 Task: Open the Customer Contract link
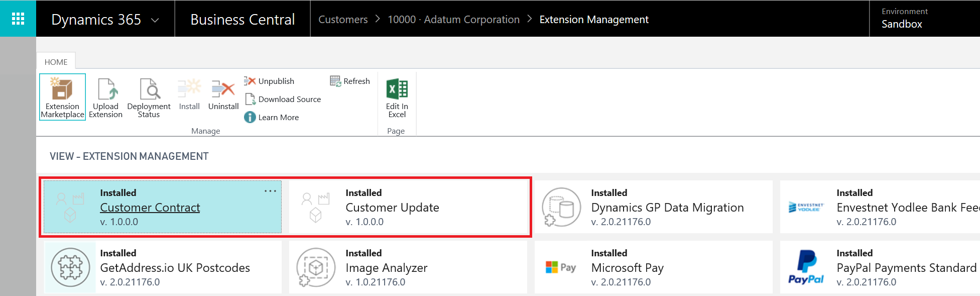[150, 208]
